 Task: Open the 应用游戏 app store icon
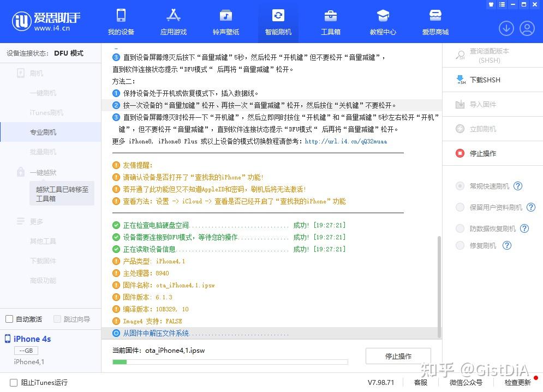(174, 16)
